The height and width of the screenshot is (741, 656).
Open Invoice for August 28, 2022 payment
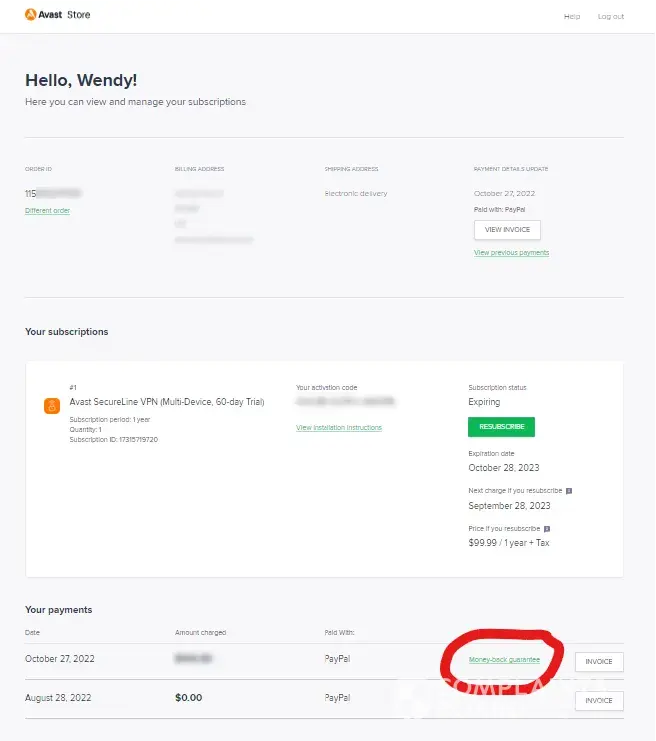point(599,700)
